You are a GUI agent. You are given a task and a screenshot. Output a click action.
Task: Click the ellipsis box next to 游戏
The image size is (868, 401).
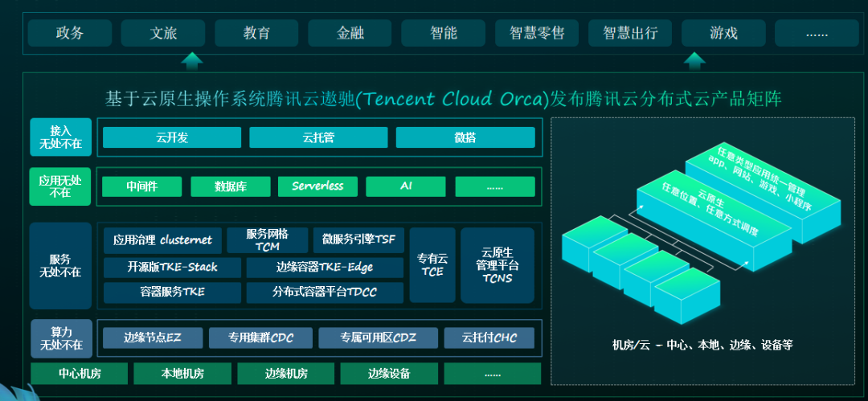[817, 33]
